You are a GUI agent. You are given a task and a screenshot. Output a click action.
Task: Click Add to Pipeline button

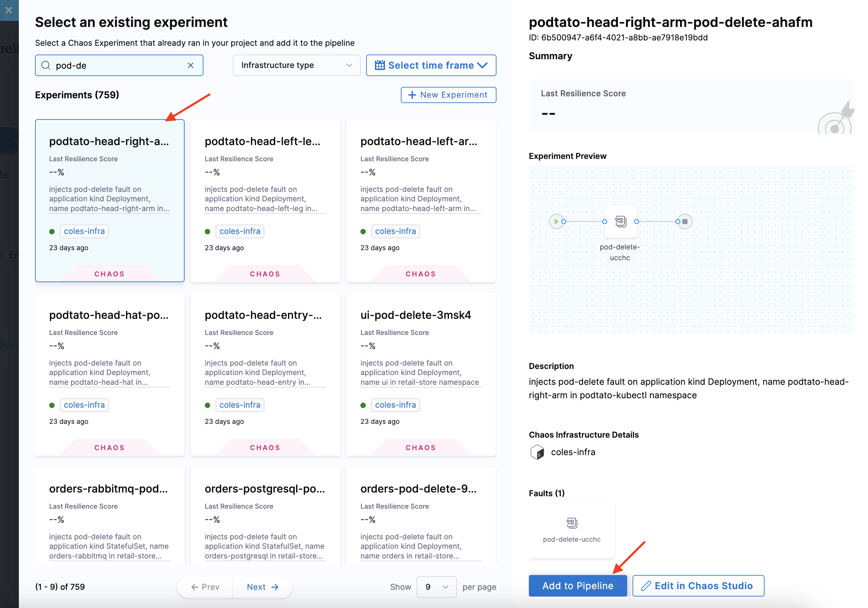tap(577, 586)
